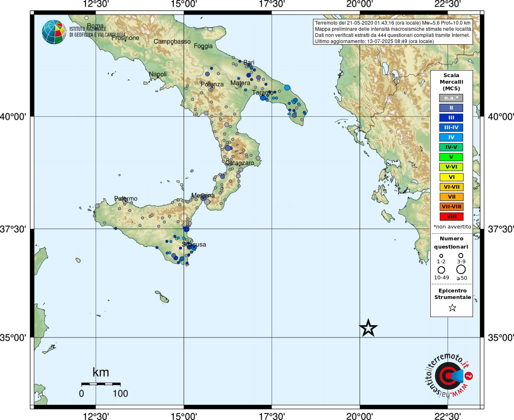Click the Scala Mercalli (MCS) heading
514x420 pixels.
[x=451, y=82]
